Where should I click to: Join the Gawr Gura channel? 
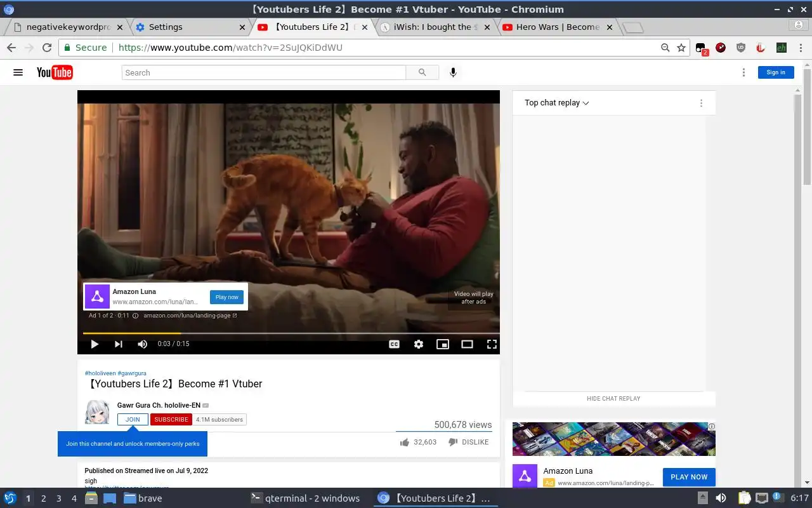(133, 419)
